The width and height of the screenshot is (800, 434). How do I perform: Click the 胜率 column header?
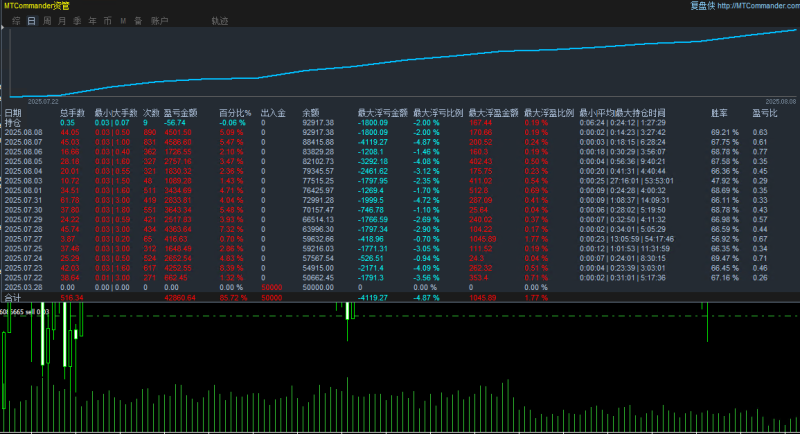pyautogui.click(x=719, y=113)
